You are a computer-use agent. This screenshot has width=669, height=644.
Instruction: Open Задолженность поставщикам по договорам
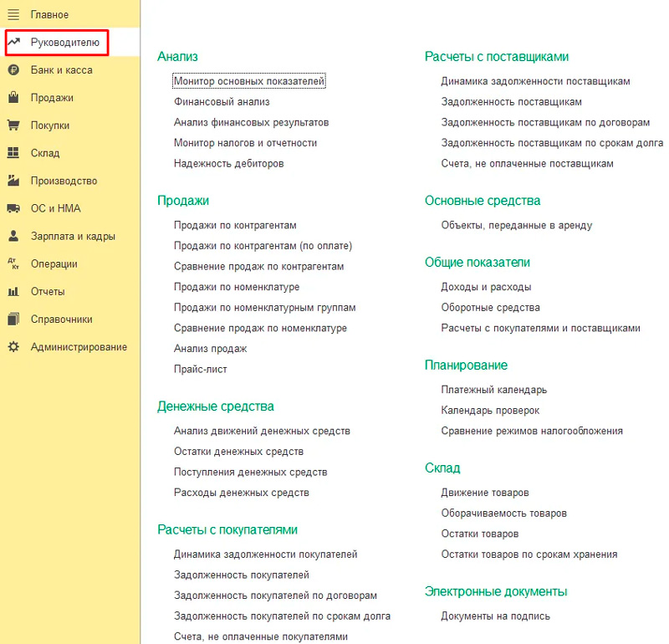(545, 122)
